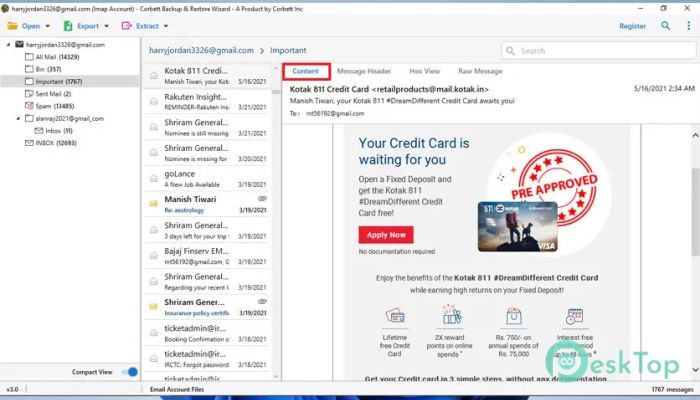Switch to the Hex View tab

click(425, 71)
